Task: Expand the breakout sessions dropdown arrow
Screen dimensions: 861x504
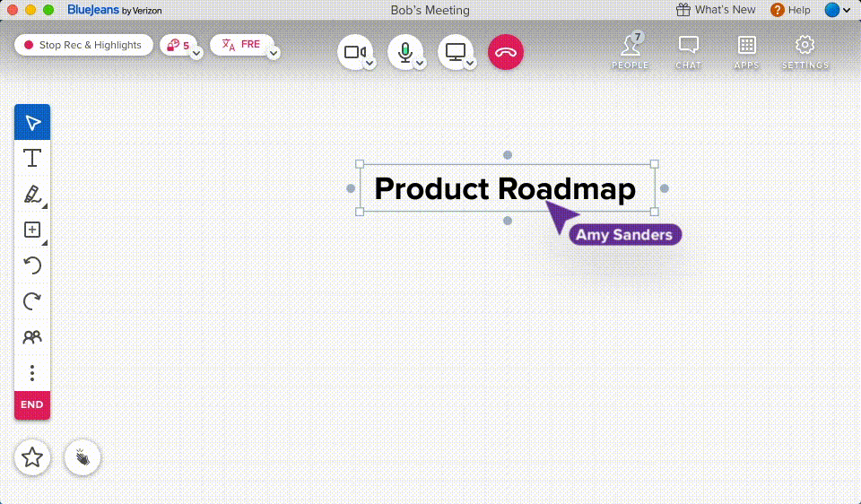Action: coord(196,53)
